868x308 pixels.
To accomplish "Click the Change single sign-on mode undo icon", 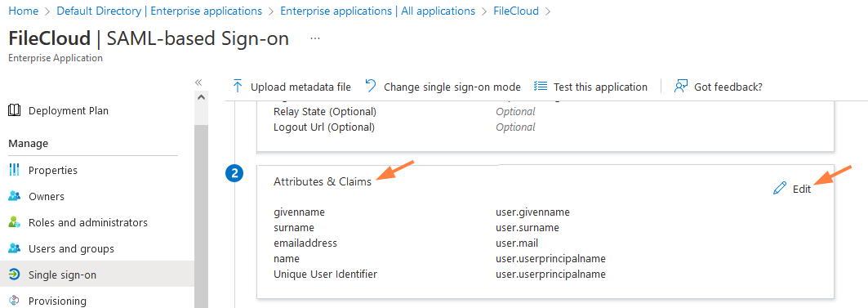I will (371, 86).
